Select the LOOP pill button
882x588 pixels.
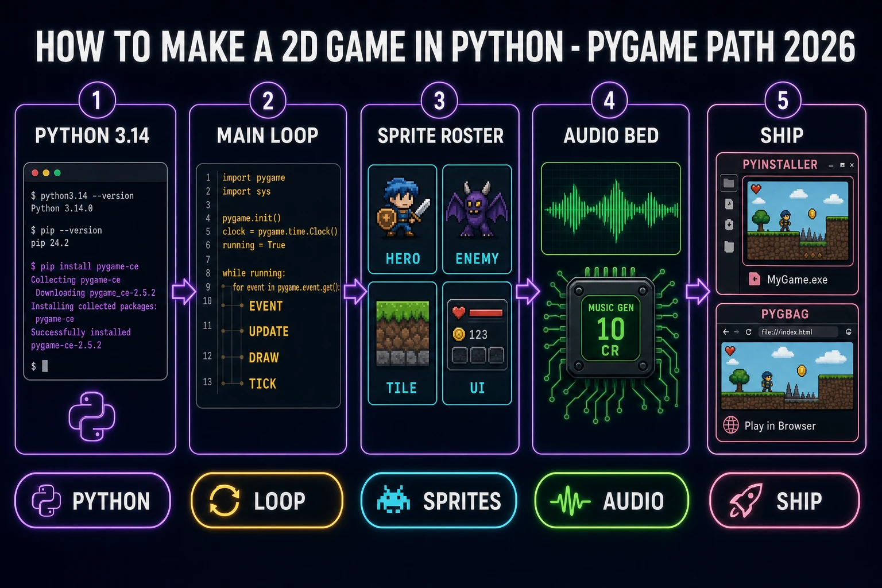(x=266, y=501)
